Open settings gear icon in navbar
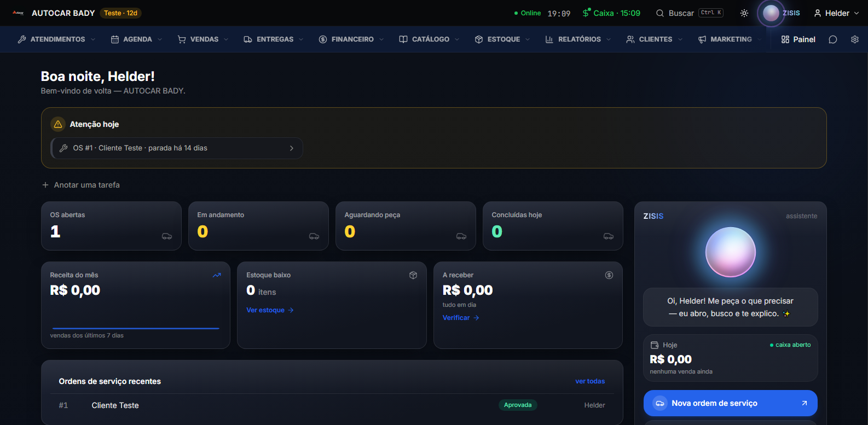Screen dimensions: 868x425 [855, 39]
